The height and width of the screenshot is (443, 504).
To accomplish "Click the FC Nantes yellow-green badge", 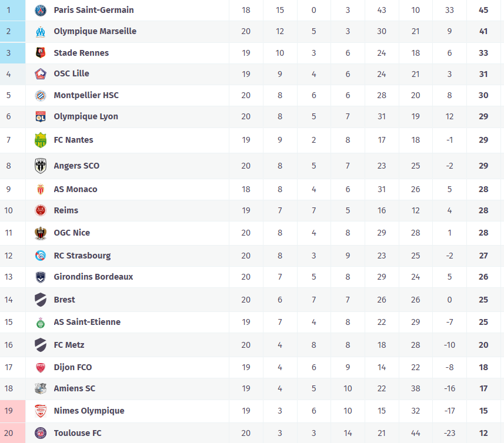I will point(41,140).
